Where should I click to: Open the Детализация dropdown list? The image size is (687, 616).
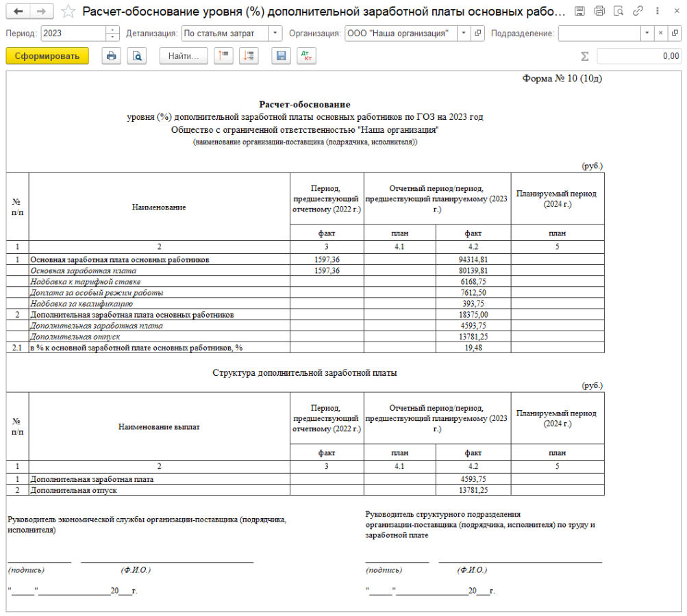click(x=275, y=34)
